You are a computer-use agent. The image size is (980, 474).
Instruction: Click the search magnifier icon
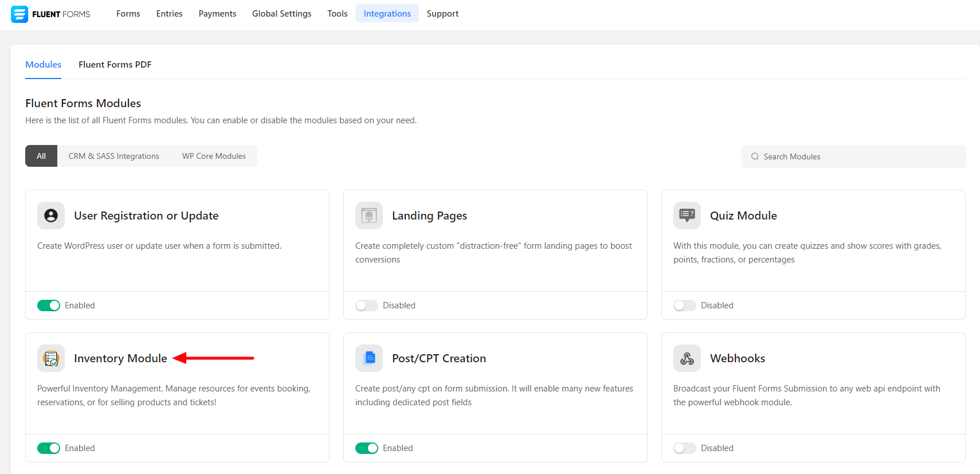click(755, 156)
